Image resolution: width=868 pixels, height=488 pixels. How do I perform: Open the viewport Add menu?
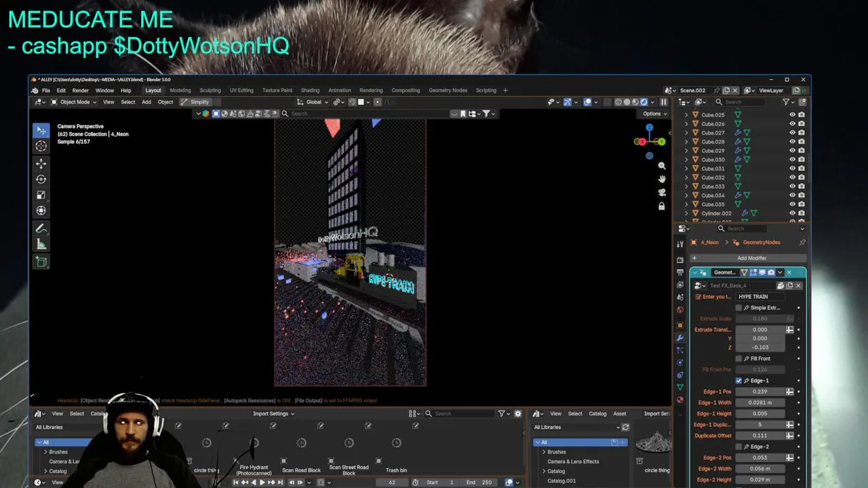click(146, 102)
